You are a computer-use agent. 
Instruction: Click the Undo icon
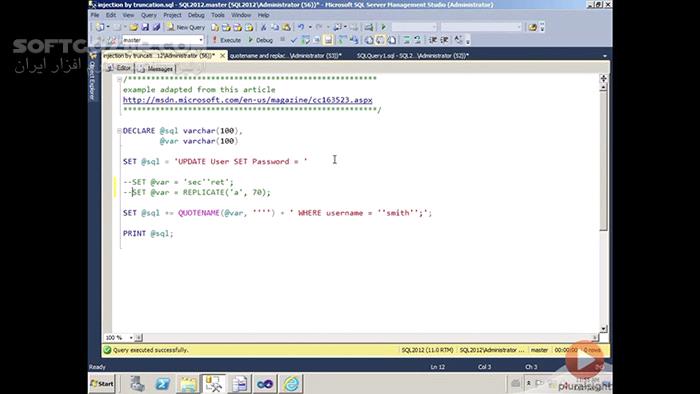(301, 27)
